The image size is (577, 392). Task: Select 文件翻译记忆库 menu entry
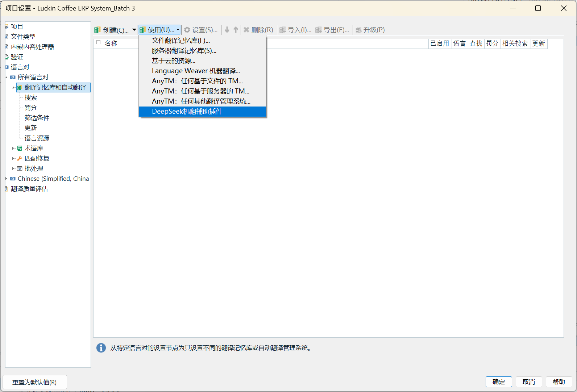pos(180,41)
